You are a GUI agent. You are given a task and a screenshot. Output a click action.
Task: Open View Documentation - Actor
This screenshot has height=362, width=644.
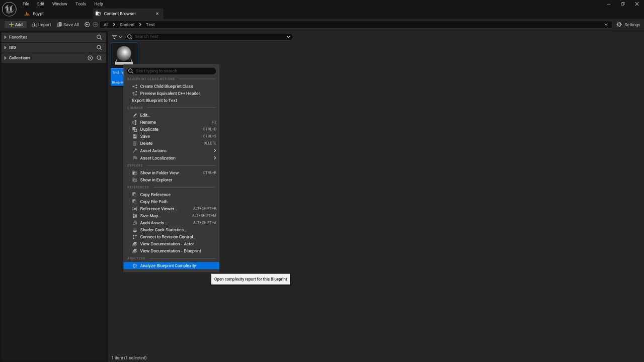tap(171, 244)
